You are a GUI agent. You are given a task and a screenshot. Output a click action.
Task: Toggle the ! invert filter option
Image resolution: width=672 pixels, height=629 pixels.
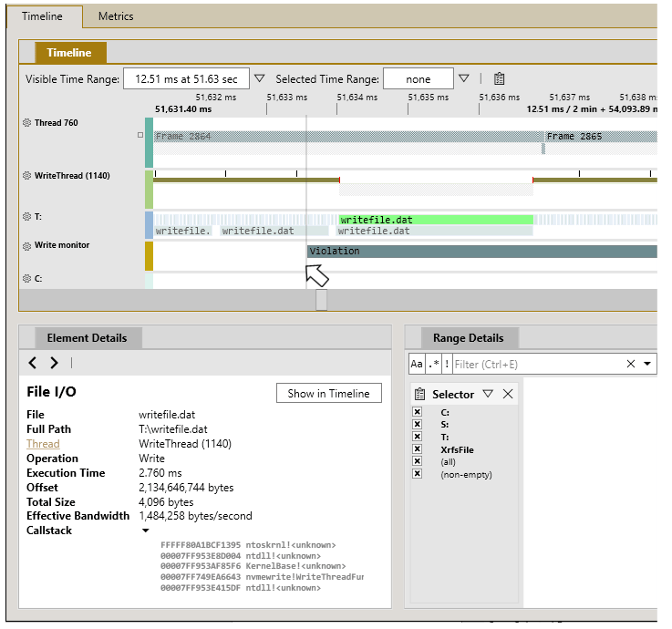(x=447, y=365)
